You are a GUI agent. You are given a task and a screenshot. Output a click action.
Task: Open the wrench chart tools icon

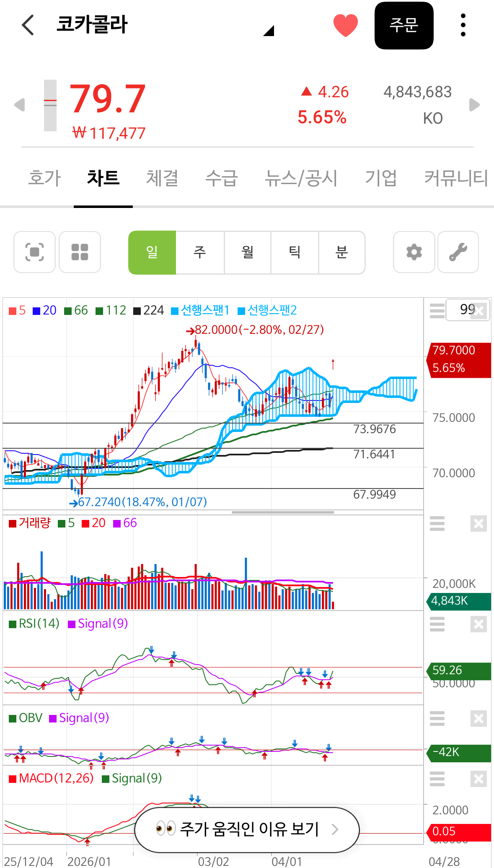(x=458, y=252)
